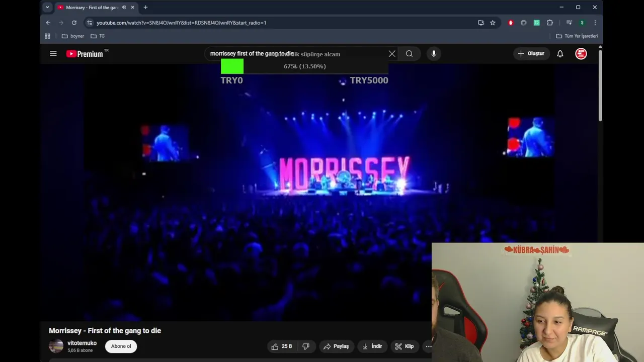This screenshot has width=644, height=362.
Task: Install app icon in the address bar
Action: click(481, 23)
